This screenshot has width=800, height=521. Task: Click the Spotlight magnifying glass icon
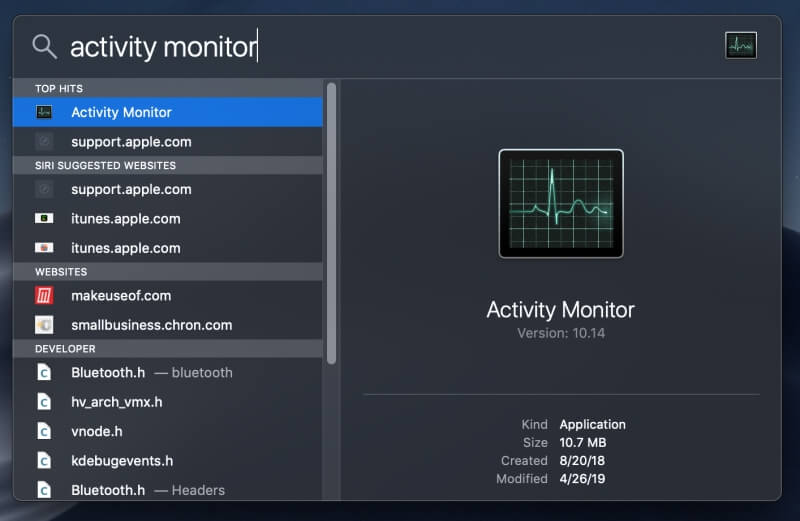click(44, 46)
